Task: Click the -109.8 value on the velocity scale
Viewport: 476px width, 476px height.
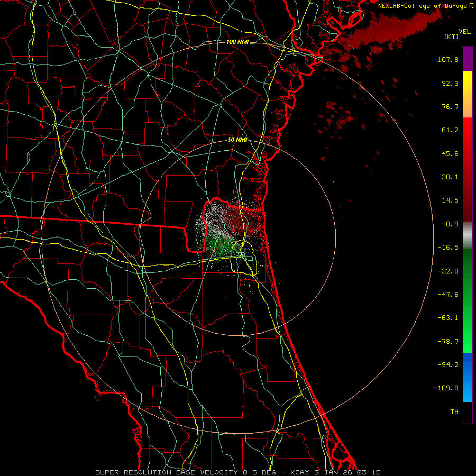Action: [x=446, y=388]
